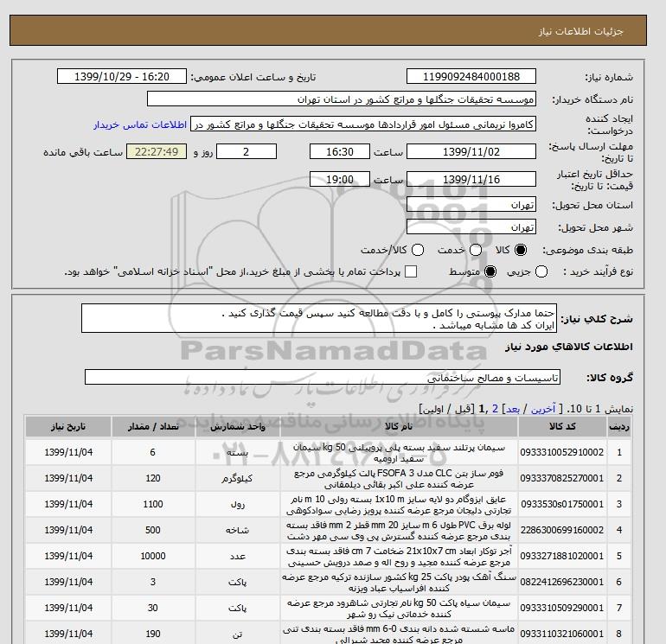Click the شهر محل تحویل field
Viewport: 666px width, 644px height.
(x=471, y=227)
